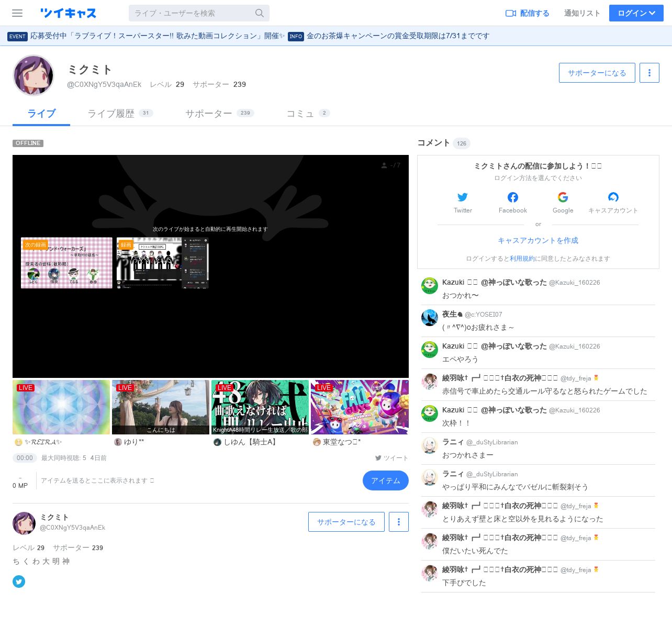Log in with Facebook icon
This screenshot has height=626, width=672.
pyautogui.click(x=513, y=197)
